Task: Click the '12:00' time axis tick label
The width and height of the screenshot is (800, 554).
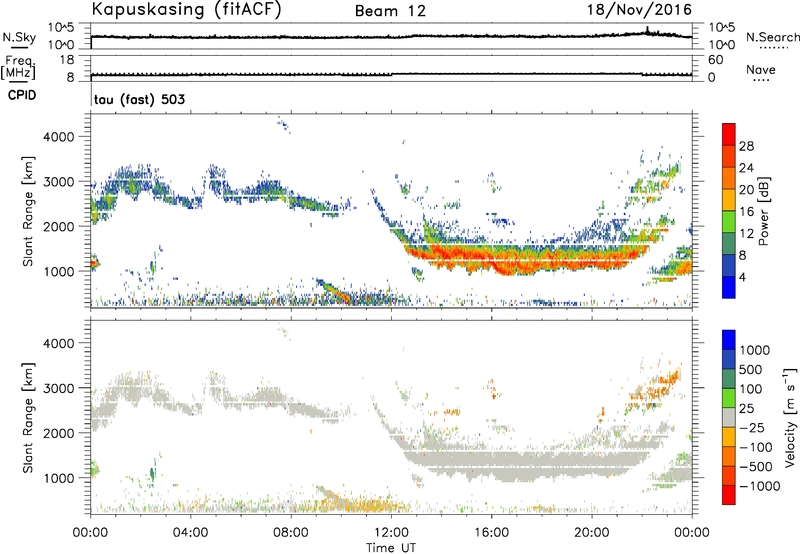Action: click(391, 533)
